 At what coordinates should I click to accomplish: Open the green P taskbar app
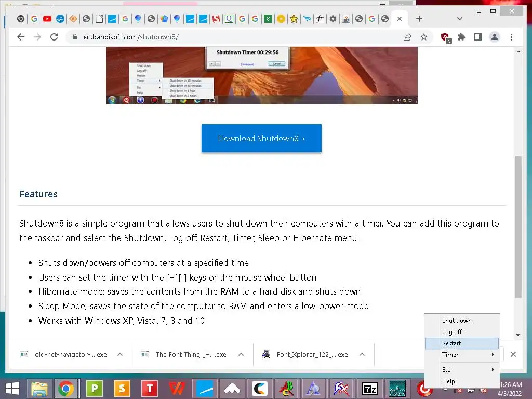point(95,389)
